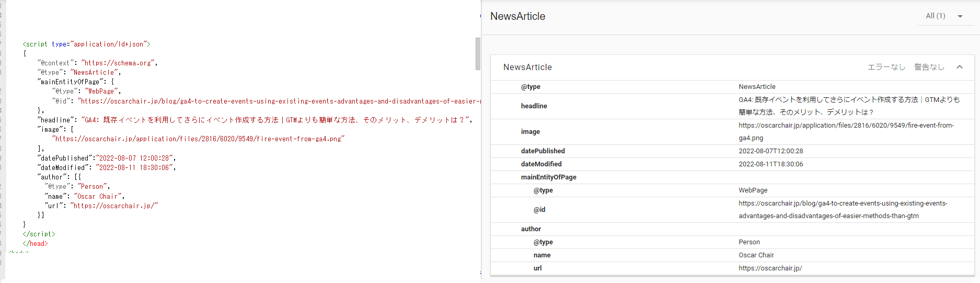Viewport: 980px width, 283px height.
Task: Click the image URL value in results
Action: tap(846, 126)
